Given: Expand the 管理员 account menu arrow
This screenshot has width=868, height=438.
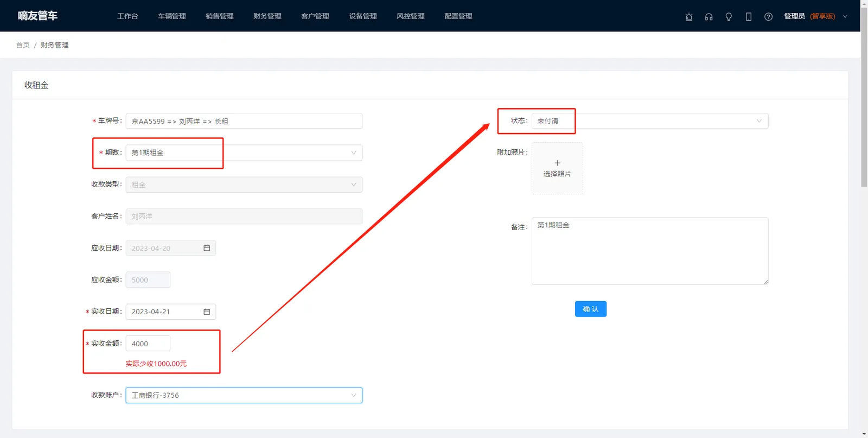Looking at the screenshot, I should click(845, 17).
